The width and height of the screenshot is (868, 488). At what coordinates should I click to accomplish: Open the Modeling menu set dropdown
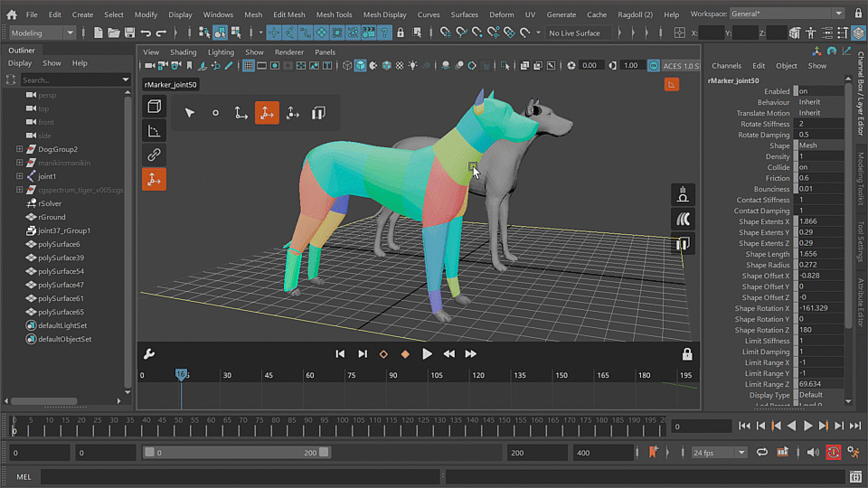pos(42,33)
